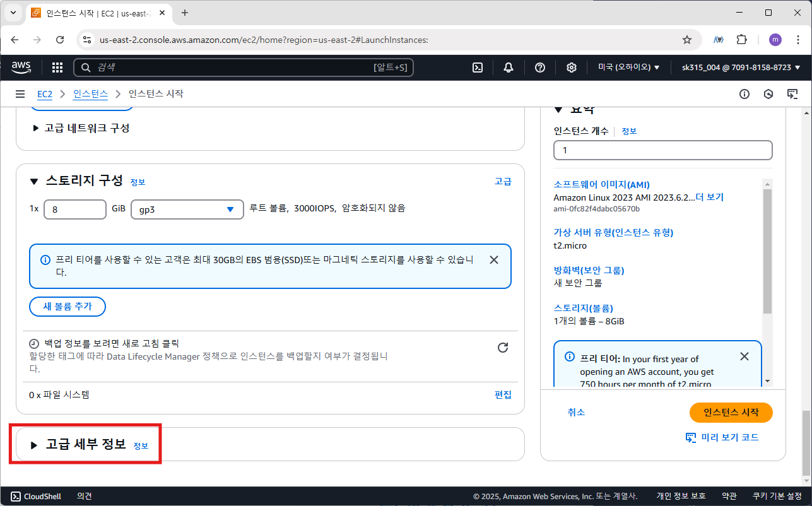Screen dimensions: 812x506
Task: Click the 고급 link in storage section
Action: pyautogui.click(x=503, y=181)
